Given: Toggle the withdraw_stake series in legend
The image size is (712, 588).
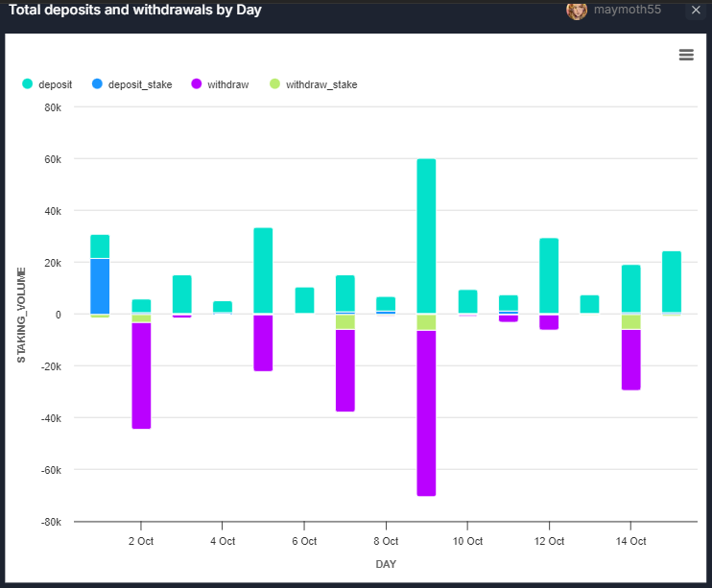Looking at the screenshot, I should click(x=314, y=84).
